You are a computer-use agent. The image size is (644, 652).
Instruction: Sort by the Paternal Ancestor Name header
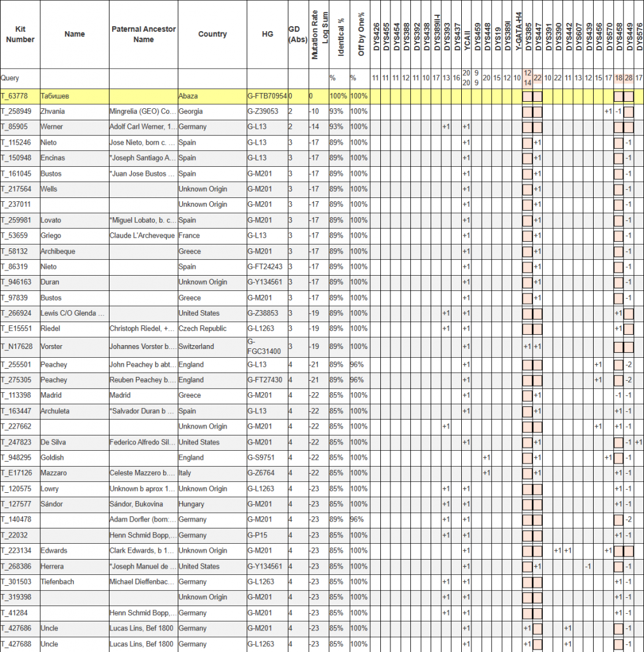143,34
